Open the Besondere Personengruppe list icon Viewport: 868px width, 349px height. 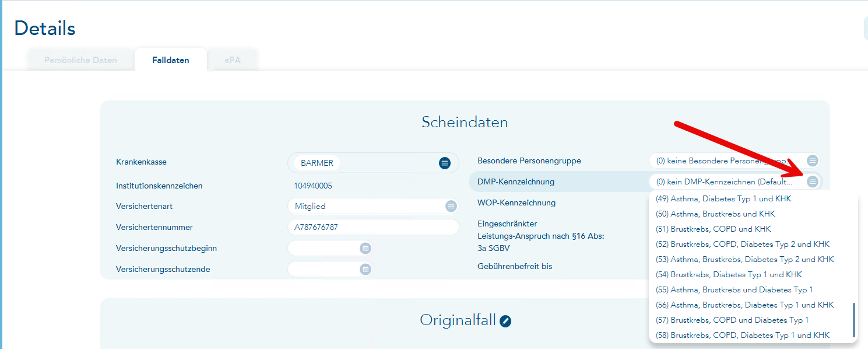point(813,160)
